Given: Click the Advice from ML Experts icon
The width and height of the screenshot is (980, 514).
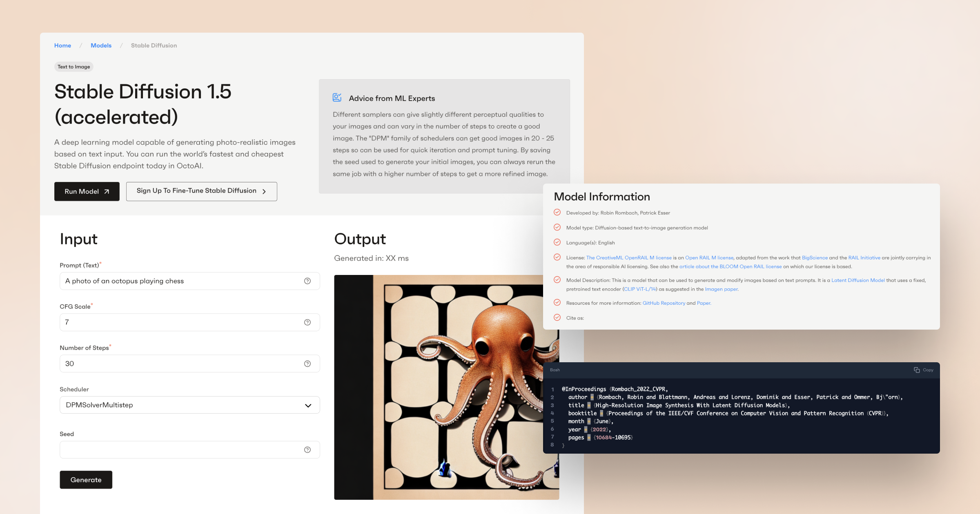Looking at the screenshot, I should [336, 97].
